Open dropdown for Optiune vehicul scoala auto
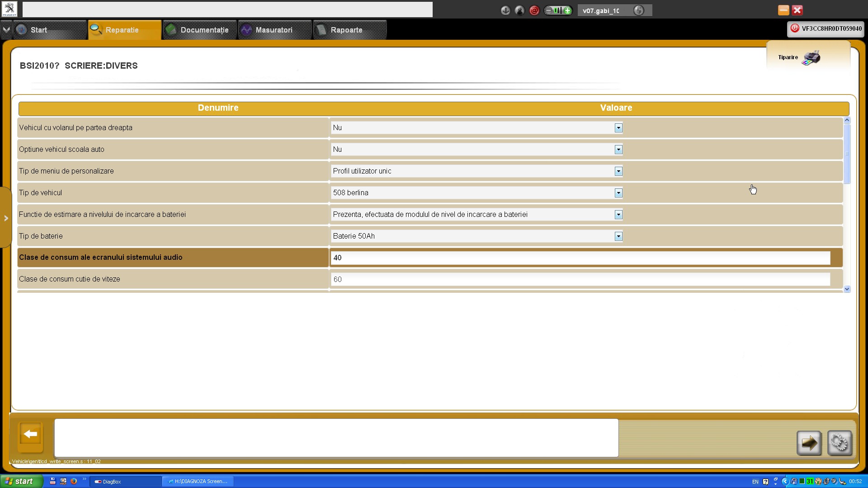This screenshot has height=488, width=868. tap(618, 150)
